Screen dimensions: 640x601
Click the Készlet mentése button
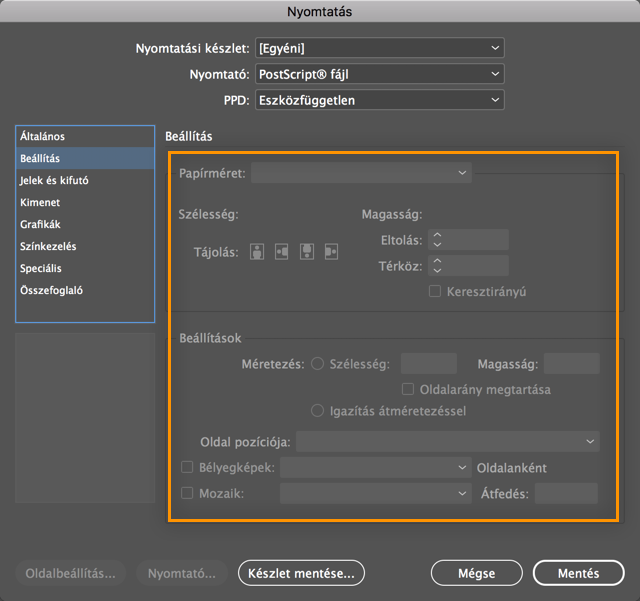pos(302,573)
